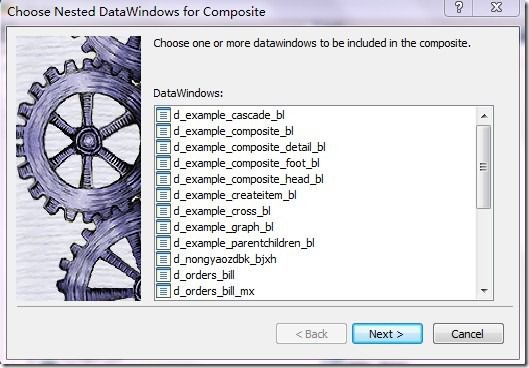
Task: Click the vertical scrollbar thumb
Action: tap(484, 167)
